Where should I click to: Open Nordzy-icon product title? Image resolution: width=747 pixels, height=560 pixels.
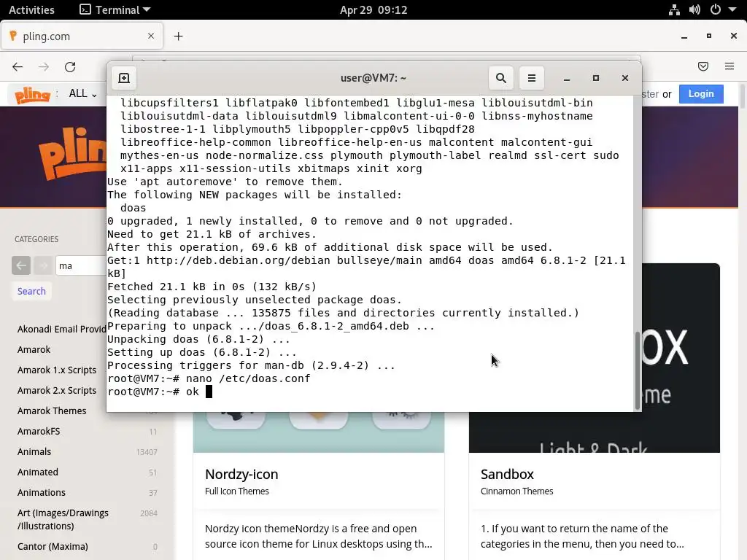241,474
